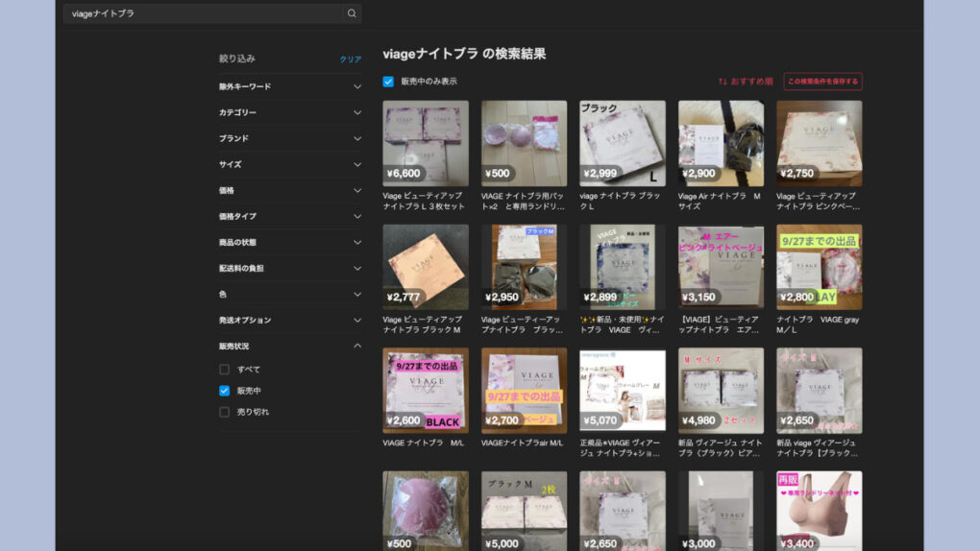This screenshot has width=980, height=551.
Task: Open the ¥4,980 2セット item thumbnail
Action: (x=721, y=391)
